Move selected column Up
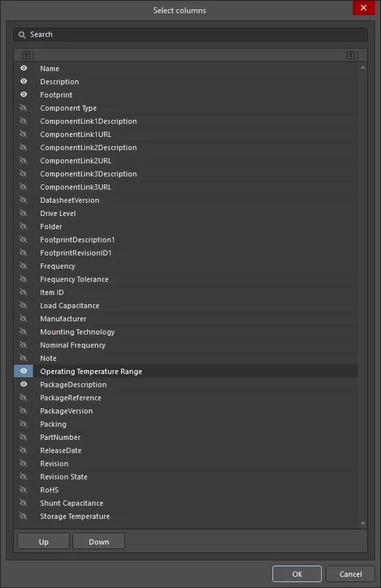This screenshot has height=588, width=381. [43, 541]
